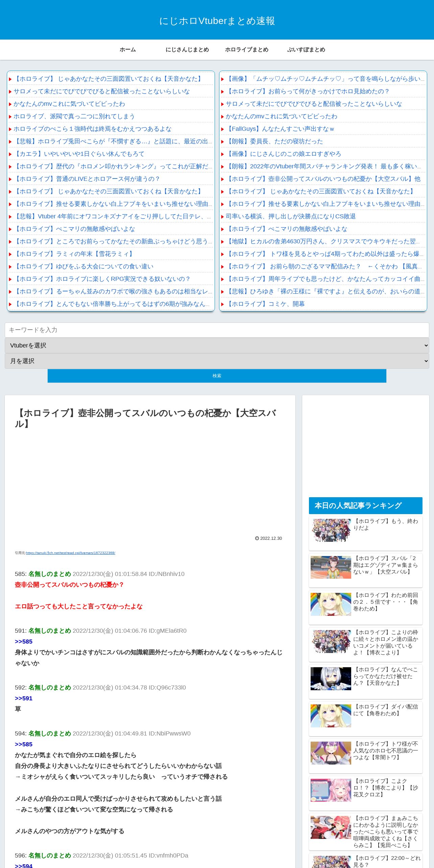Open thumbnail for もう、終わりだよ ranking article

click(x=331, y=530)
